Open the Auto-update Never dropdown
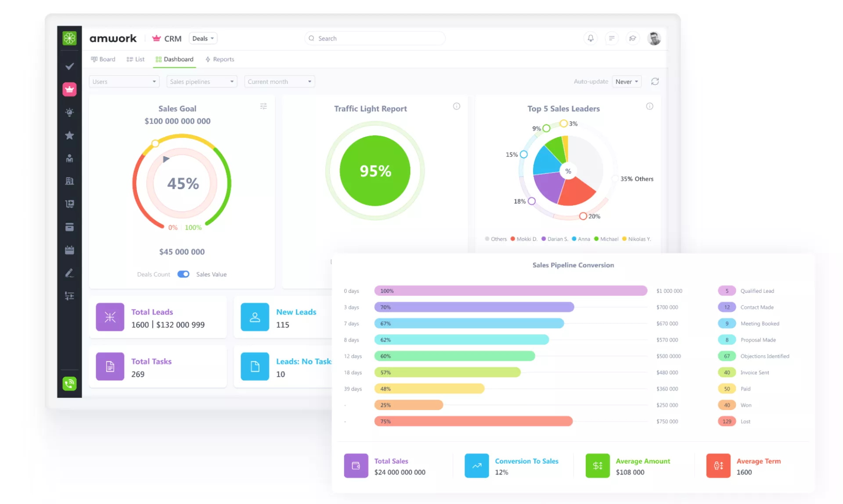Screen dimensions: 843x504 tap(627, 82)
